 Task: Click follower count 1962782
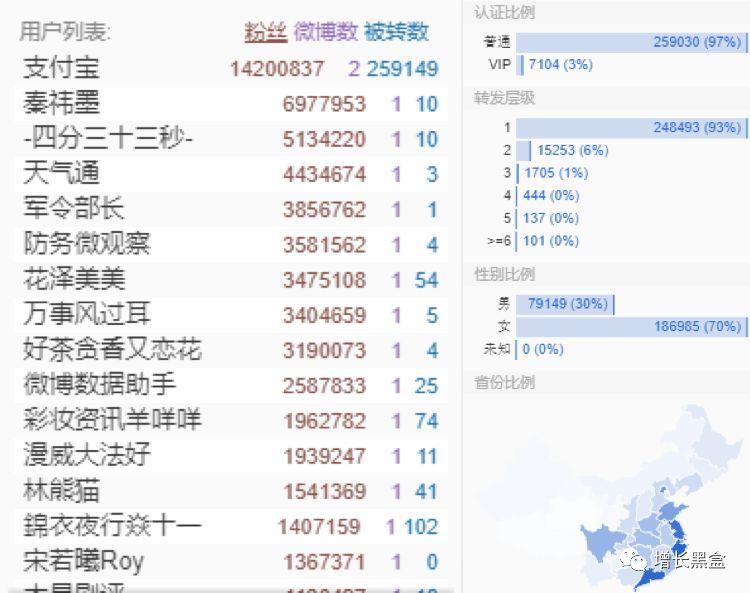[x=324, y=421]
